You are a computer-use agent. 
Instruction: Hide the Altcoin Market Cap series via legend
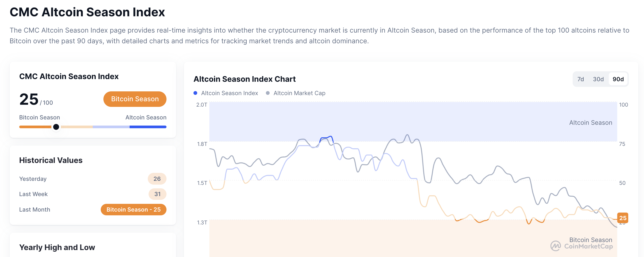pos(299,93)
